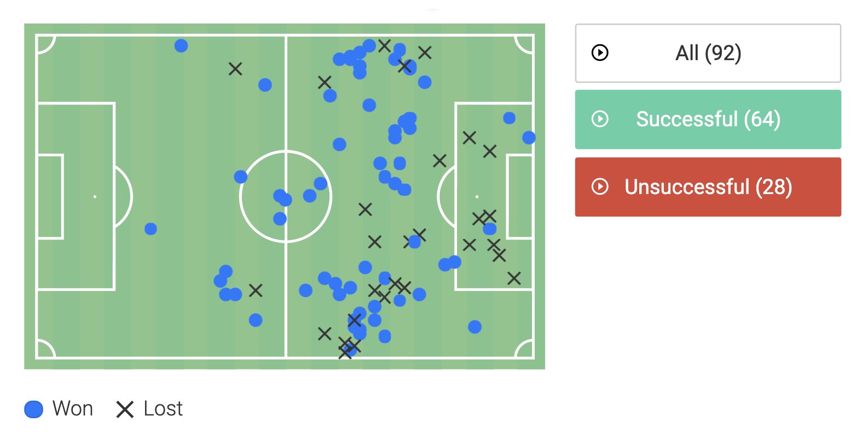Click the won dot on right goal line
Screen dimensions: 868x445
529,137
